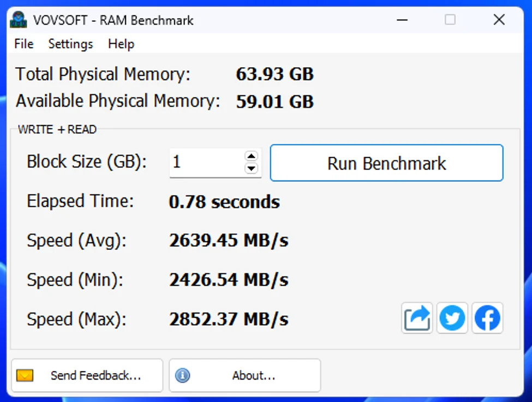The width and height of the screenshot is (532, 402).
Task: Share results via Twitter icon
Action: 452,318
